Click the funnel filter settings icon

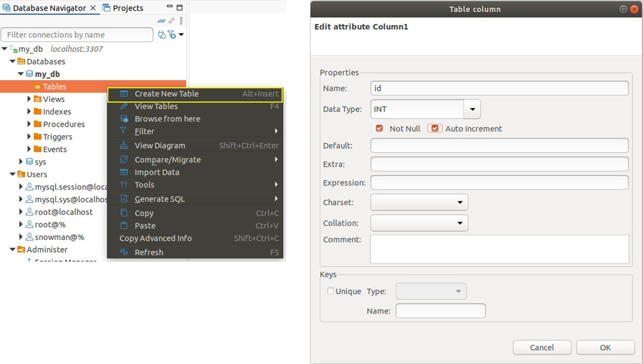[x=172, y=35]
